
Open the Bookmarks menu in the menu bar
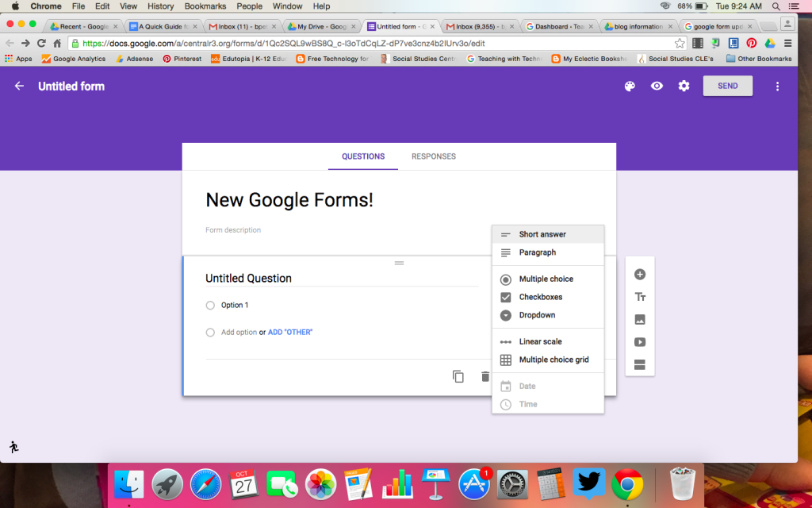205,6
